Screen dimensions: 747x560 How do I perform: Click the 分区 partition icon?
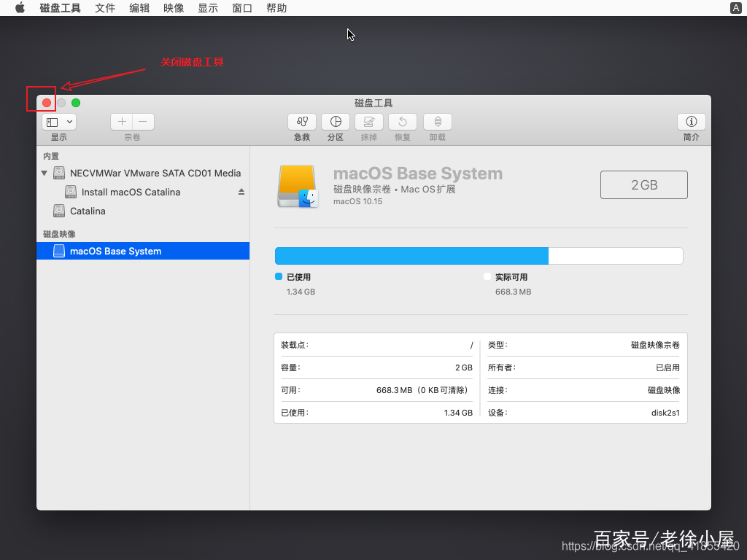[336, 122]
